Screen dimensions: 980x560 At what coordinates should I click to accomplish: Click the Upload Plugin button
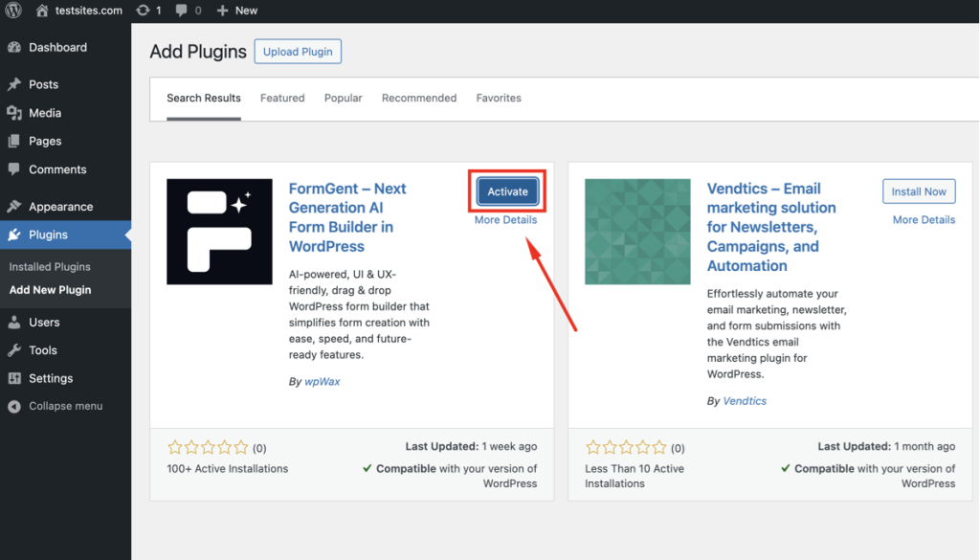pos(298,52)
